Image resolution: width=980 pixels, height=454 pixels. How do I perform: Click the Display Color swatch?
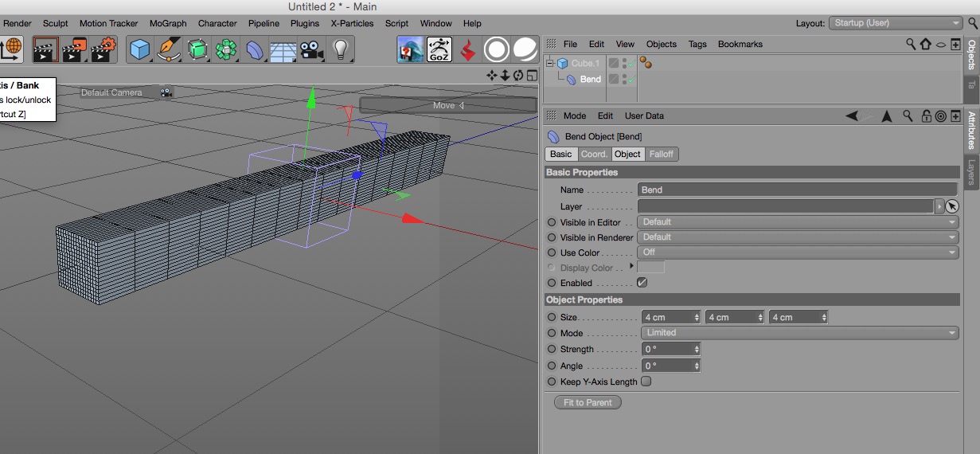coord(650,268)
